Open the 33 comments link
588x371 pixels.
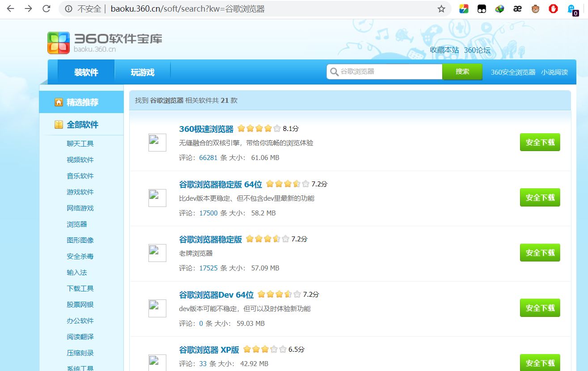pyautogui.click(x=203, y=364)
